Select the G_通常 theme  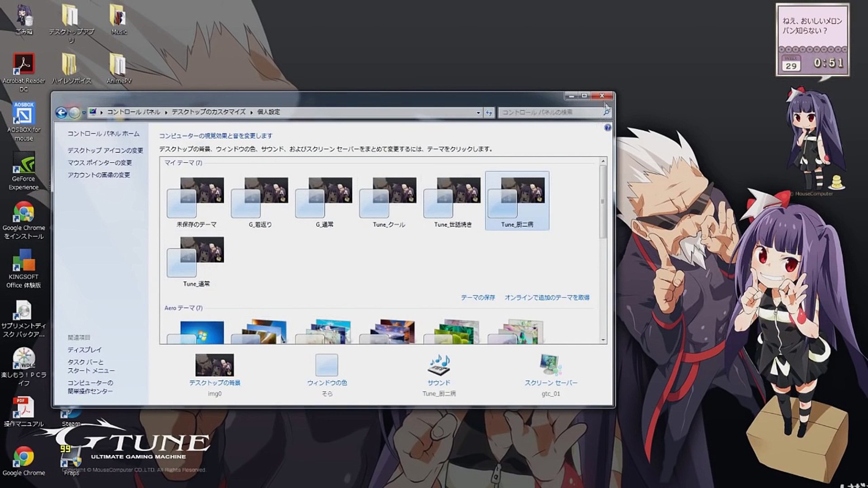pos(324,201)
